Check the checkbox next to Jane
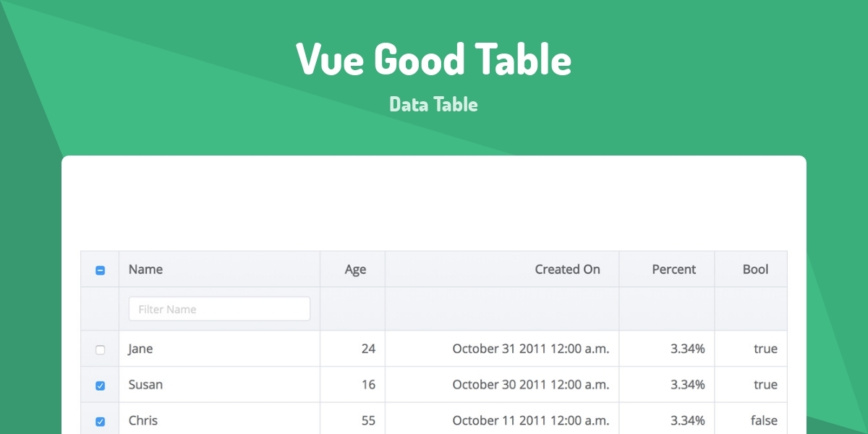 coord(100,349)
